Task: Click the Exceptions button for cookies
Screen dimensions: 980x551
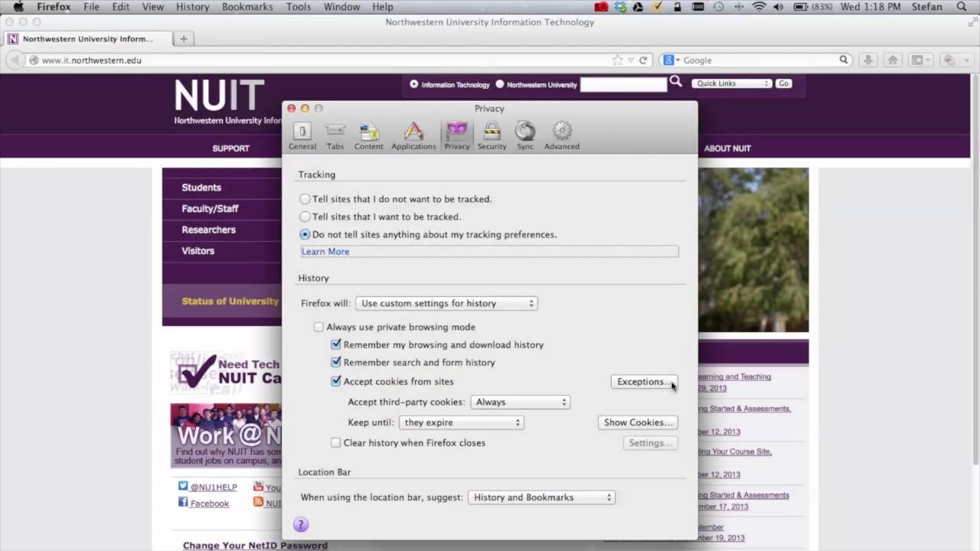Action: coord(644,381)
